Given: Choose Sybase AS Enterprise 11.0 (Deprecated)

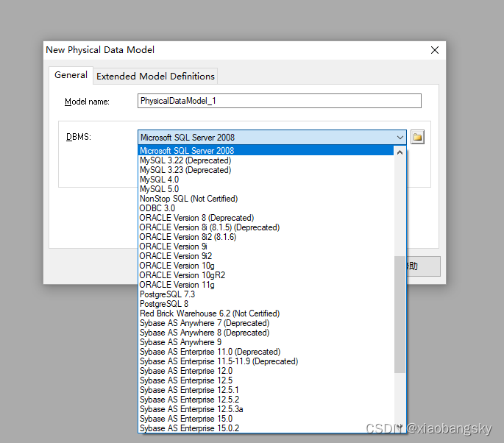Looking at the screenshot, I should pos(266,352).
